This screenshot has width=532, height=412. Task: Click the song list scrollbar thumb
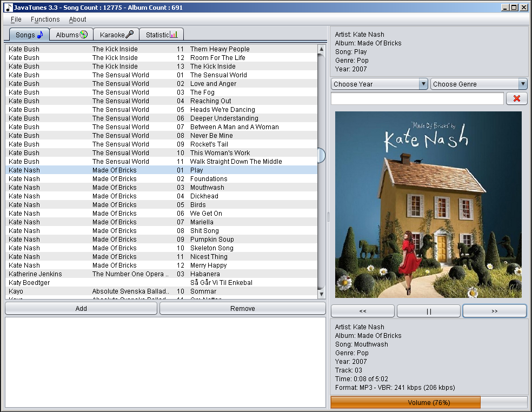tap(321, 155)
